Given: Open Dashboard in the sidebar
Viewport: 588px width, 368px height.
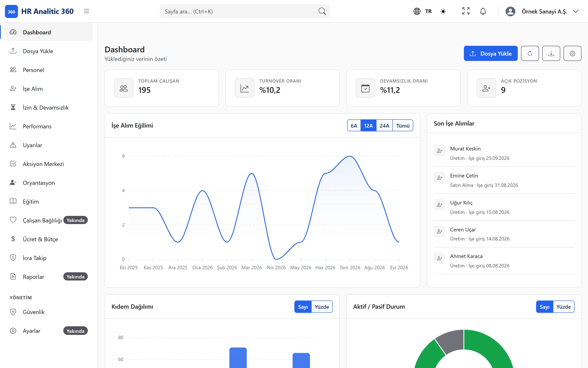Looking at the screenshot, I should click(x=49, y=32).
